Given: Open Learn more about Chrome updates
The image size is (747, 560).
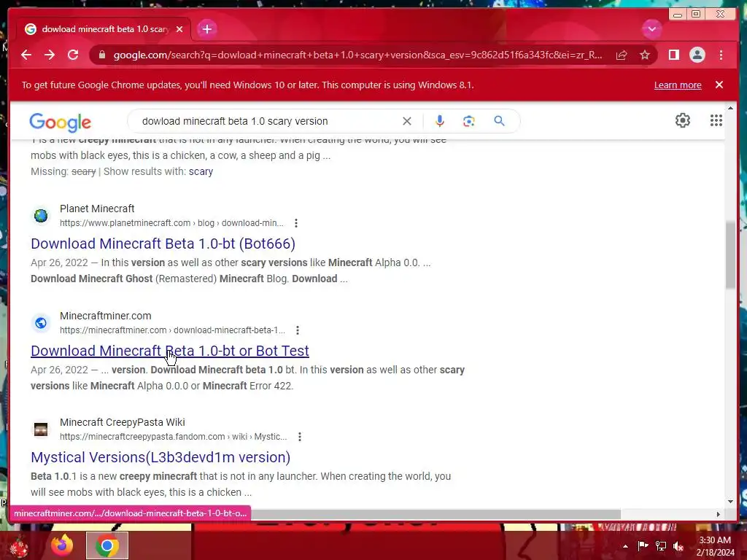Looking at the screenshot, I should (678, 85).
